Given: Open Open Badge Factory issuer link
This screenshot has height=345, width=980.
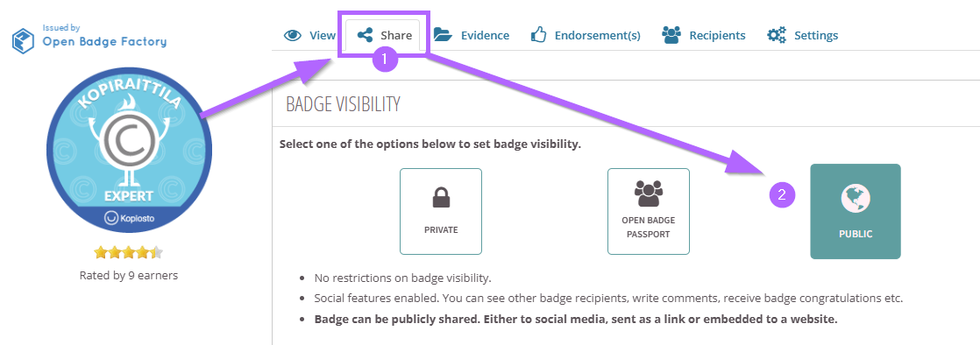Looking at the screenshot, I should [104, 42].
